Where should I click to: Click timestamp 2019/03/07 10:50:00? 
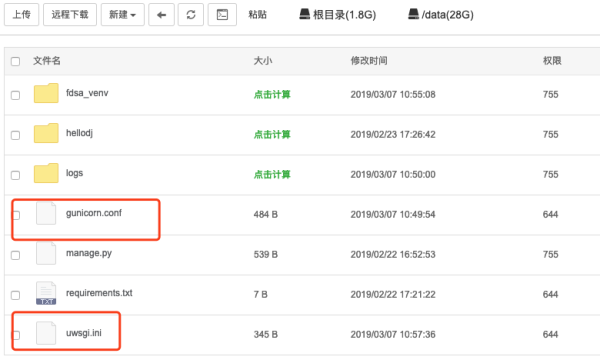tap(393, 174)
